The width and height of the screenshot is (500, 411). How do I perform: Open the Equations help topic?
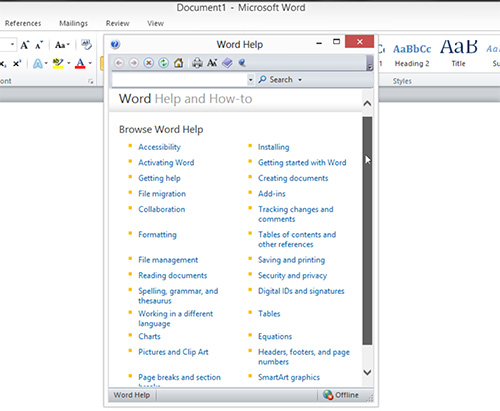click(275, 336)
